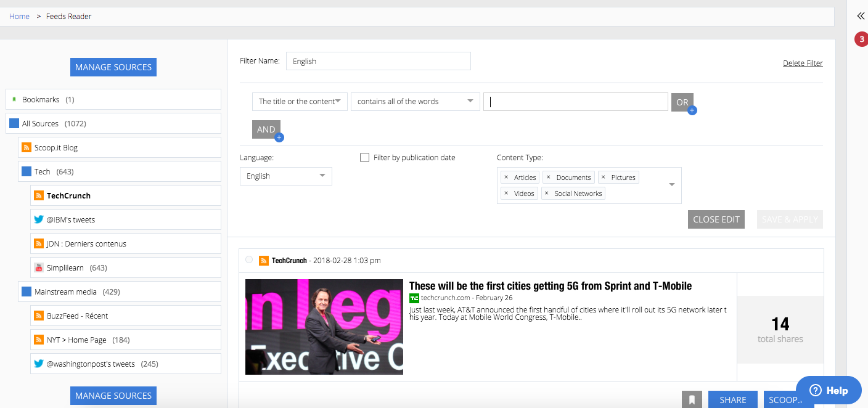Click the RSS icon beside JDN : Derniers contenus
The image size is (868, 408).
pos(39,244)
